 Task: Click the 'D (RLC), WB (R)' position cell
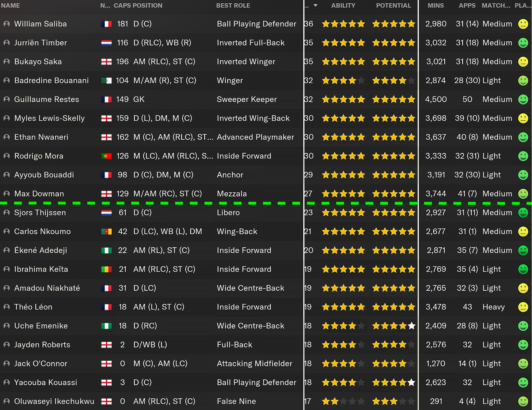162,43
